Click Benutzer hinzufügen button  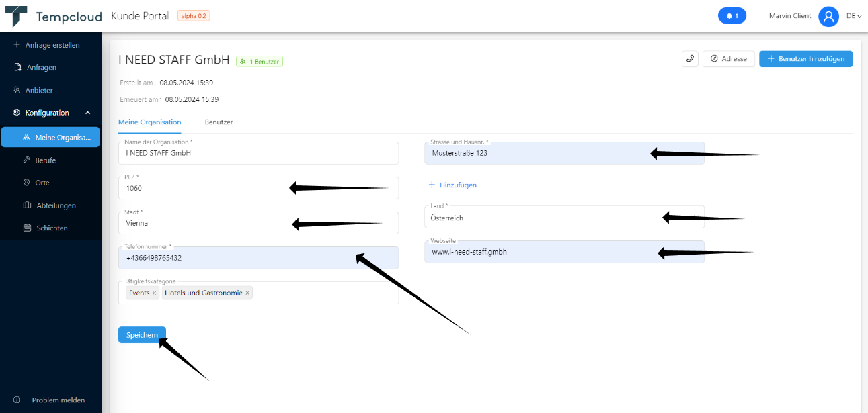pos(806,59)
